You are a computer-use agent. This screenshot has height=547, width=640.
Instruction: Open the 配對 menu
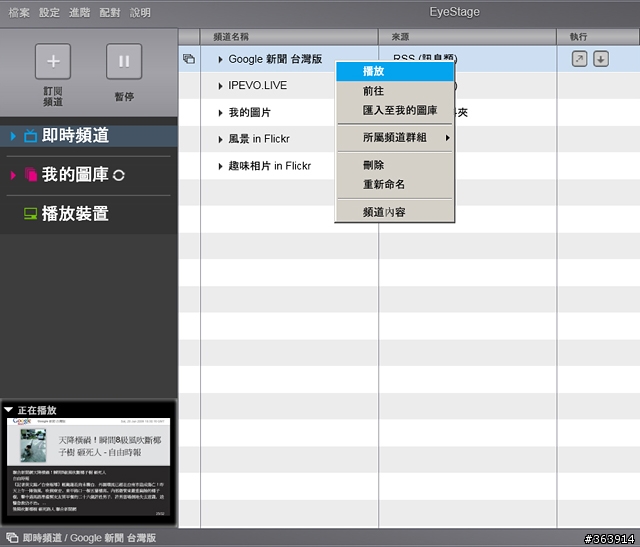click(x=110, y=13)
